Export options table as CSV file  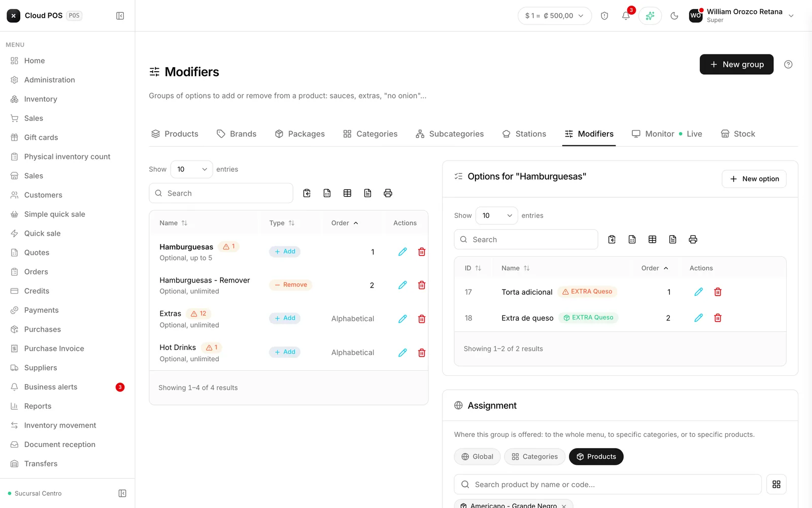632,239
